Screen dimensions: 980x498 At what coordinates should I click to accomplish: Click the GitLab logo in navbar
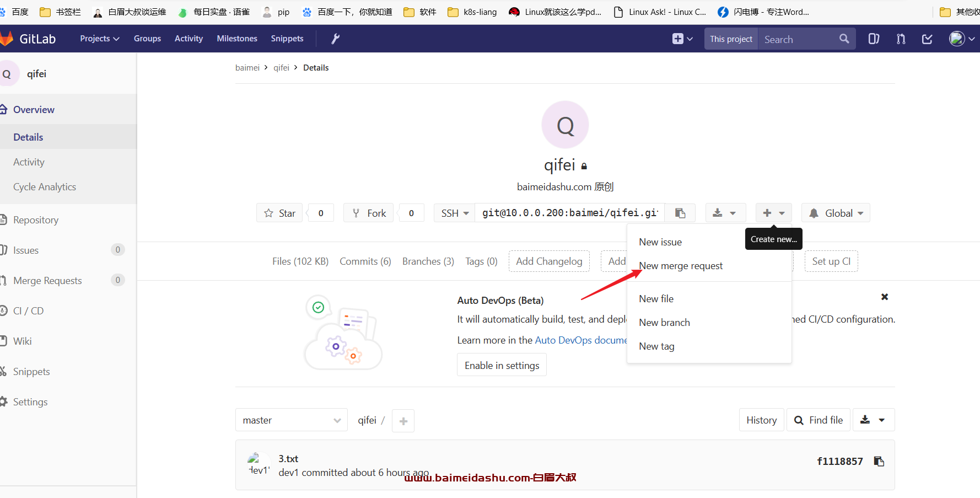click(x=29, y=39)
